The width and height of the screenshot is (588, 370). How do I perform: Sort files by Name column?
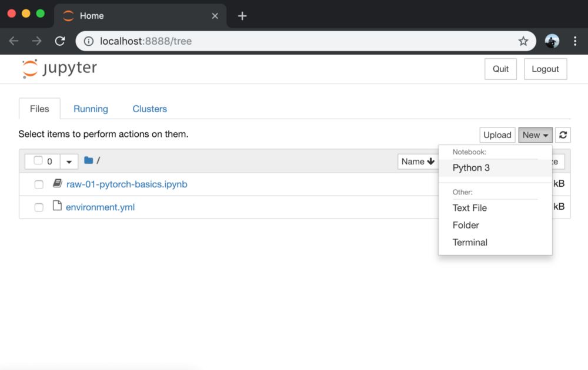click(417, 162)
